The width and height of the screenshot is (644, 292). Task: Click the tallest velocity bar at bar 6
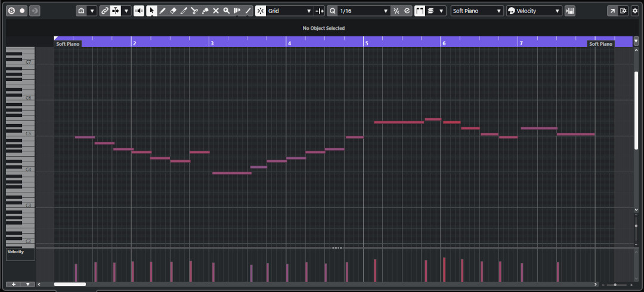point(444,269)
